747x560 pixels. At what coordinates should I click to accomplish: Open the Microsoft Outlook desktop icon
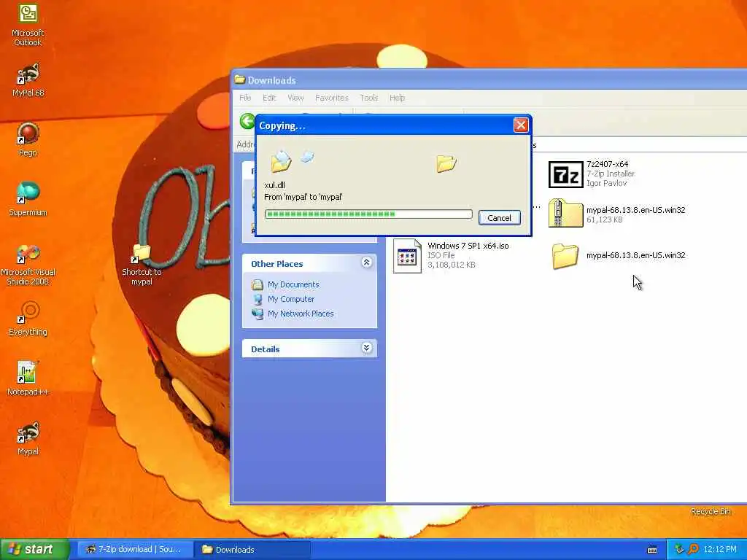[x=28, y=13]
